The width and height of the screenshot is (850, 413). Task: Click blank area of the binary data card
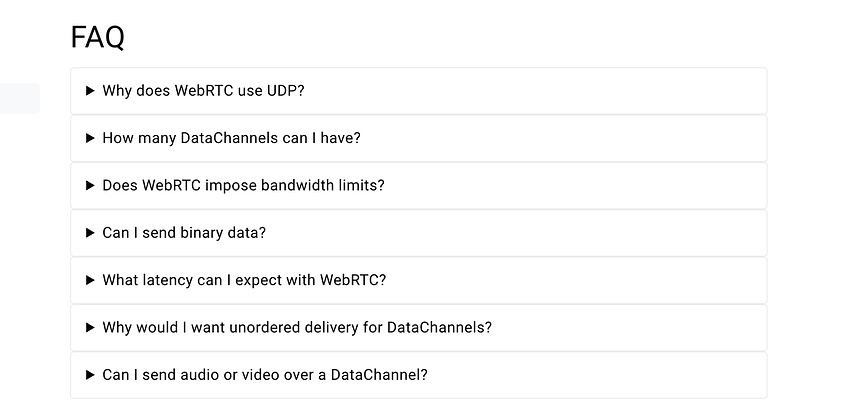pyautogui.click(x=515, y=233)
